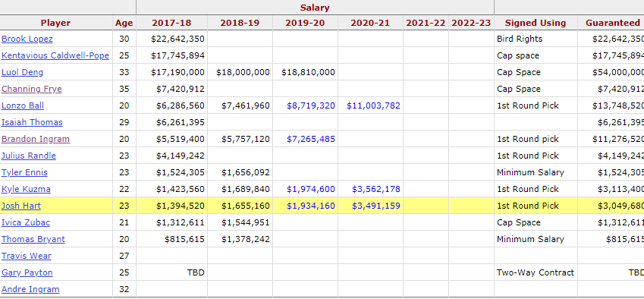Select Tyler Ennis's $1,656,092 2018-19 salary
Screen dimensions: 644x299
tap(246, 172)
